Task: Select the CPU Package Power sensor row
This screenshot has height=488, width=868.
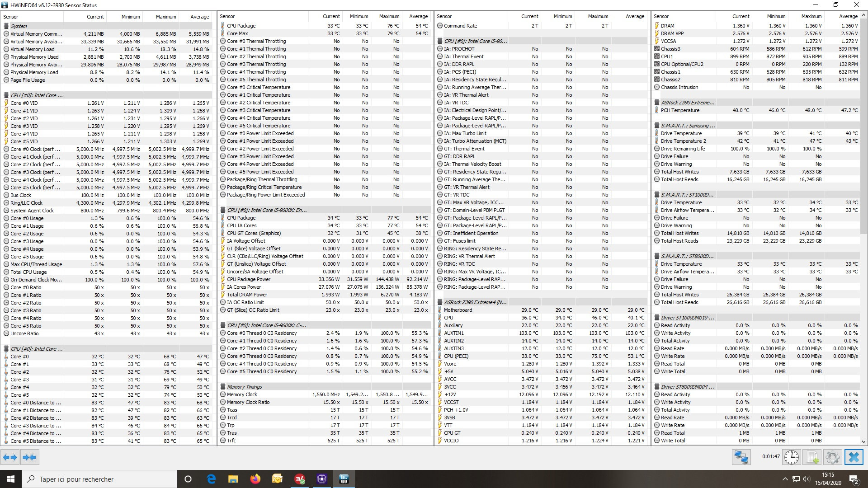Action: (x=249, y=279)
